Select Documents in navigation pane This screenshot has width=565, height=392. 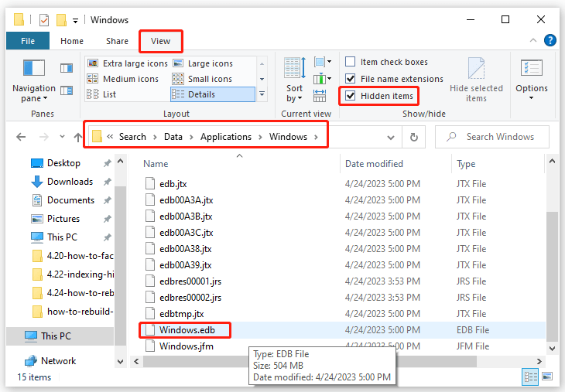click(70, 200)
